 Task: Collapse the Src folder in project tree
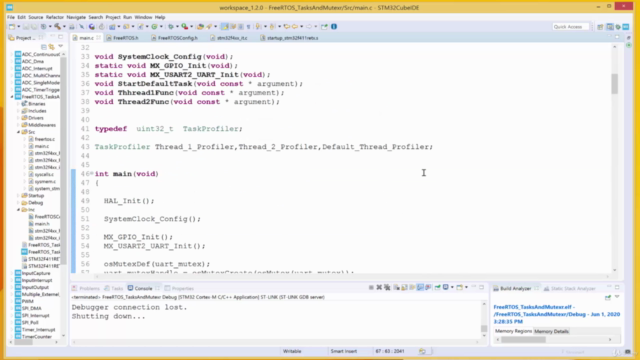point(18,132)
